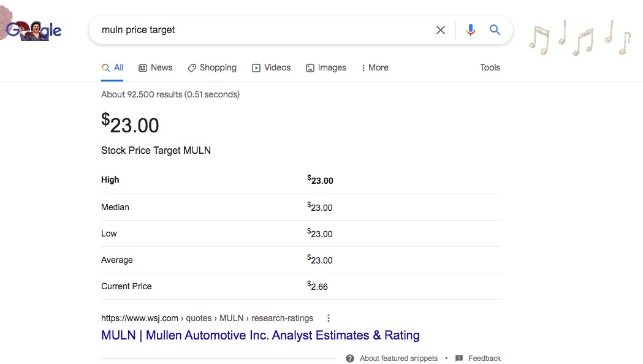
Task: Switch to the News tab
Action: (156, 67)
